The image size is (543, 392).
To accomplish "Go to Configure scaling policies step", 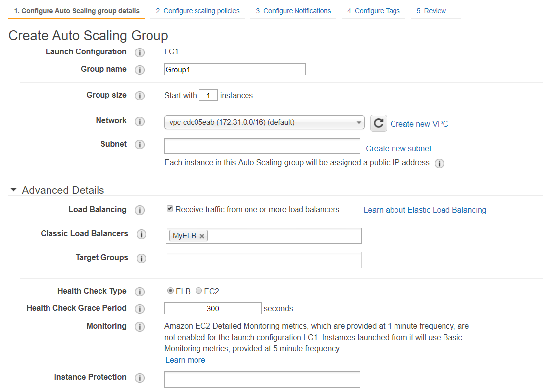I will 197,11.
